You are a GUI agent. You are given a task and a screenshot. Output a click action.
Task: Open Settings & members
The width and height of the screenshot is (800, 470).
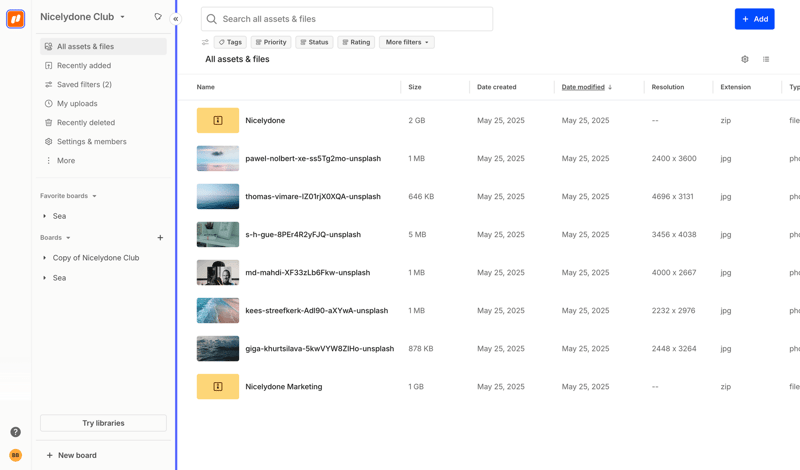click(103, 141)
